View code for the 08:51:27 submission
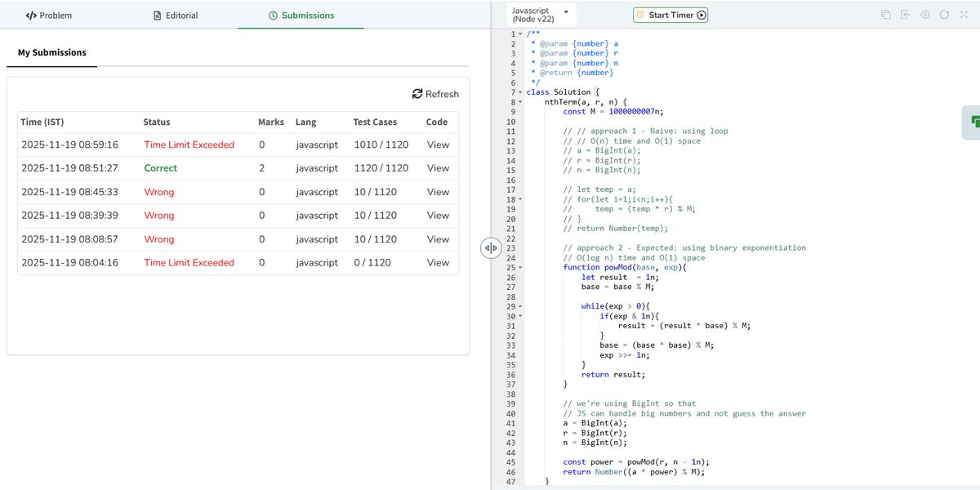Screen dimensions: 980x490 pyautogui.click(x=438, y=168)
